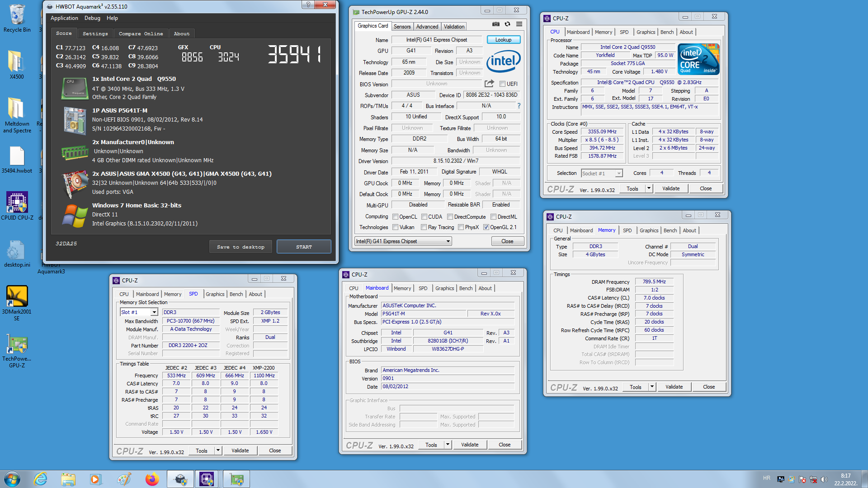The width and height of the screenshot is (868, 488).
Task: Click Validate in the CPU-Z SPD window
Action: pos(240,450)
